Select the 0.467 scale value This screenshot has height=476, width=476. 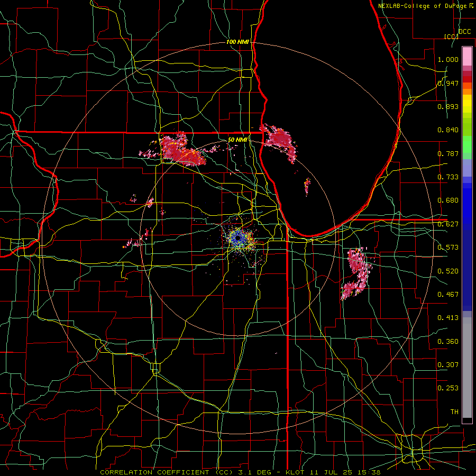(448, 295)
